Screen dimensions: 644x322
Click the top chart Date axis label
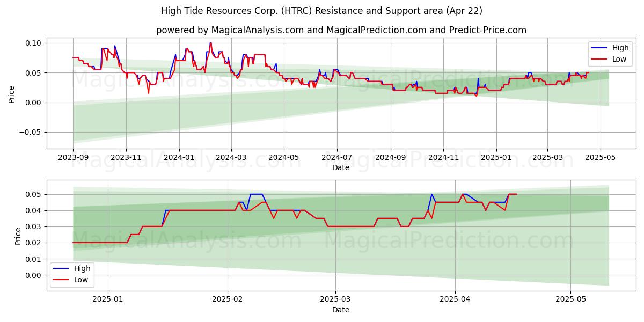coord(341,167)
